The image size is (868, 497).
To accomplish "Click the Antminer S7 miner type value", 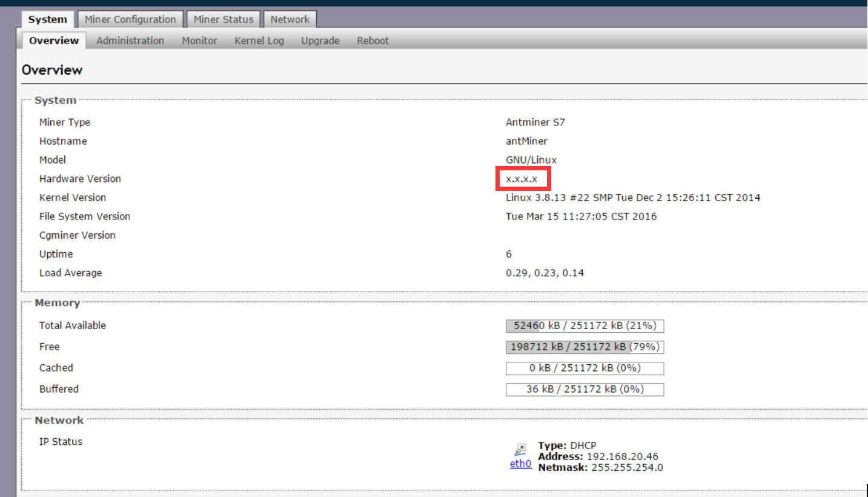I will (x=535, y=122).
